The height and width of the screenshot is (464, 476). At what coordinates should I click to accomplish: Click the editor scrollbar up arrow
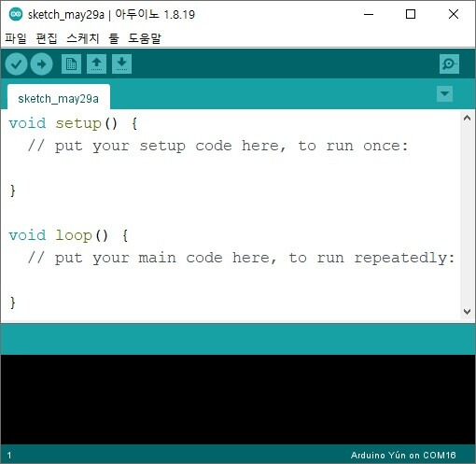(x=467, y=118)
